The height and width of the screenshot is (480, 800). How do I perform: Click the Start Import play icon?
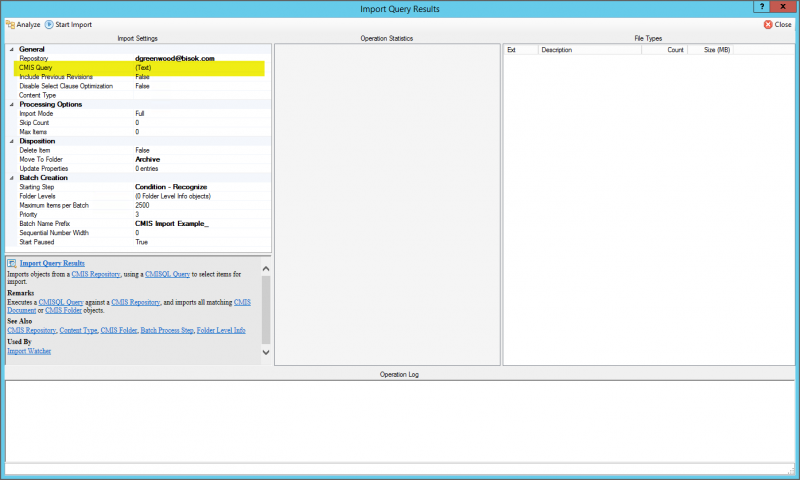49,24
